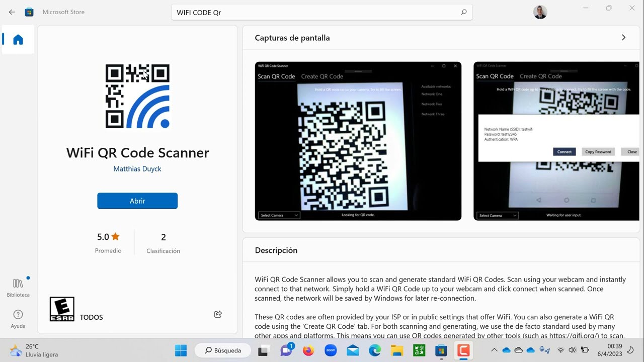644x362 pixels.
Task: Open the green translator app on taskbar
Action: click(x=419, y=350)
